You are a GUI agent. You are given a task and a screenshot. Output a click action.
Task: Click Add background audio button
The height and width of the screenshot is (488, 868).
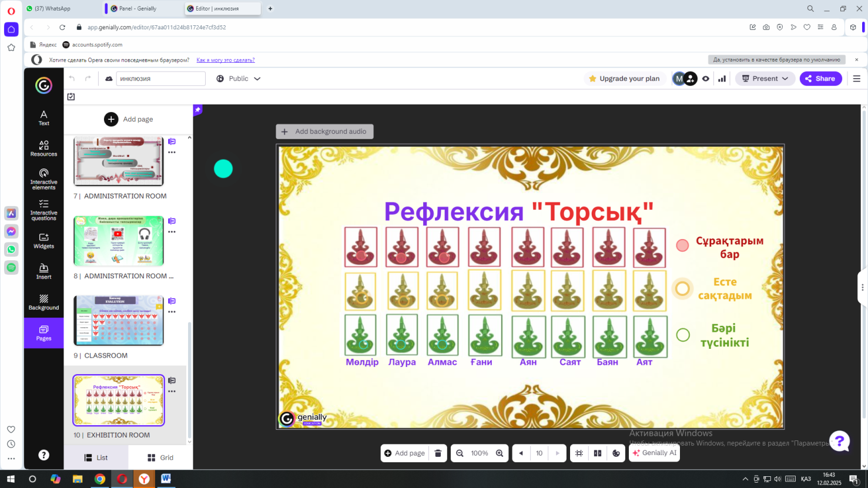point(324,132)
